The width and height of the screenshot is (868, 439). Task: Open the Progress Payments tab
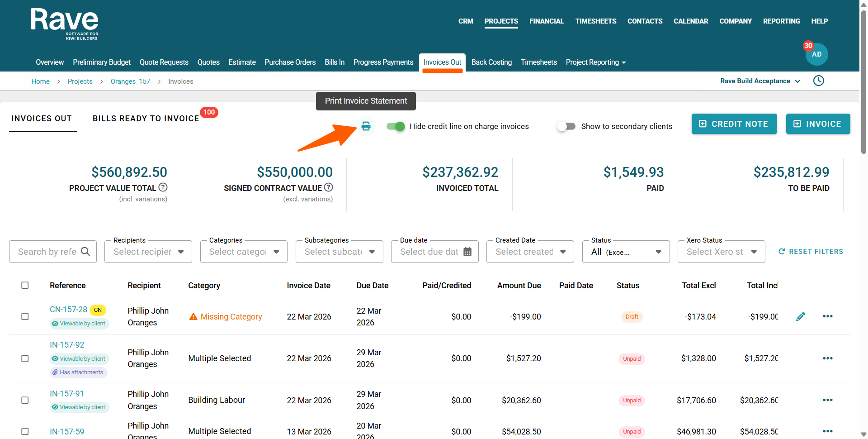383,62
